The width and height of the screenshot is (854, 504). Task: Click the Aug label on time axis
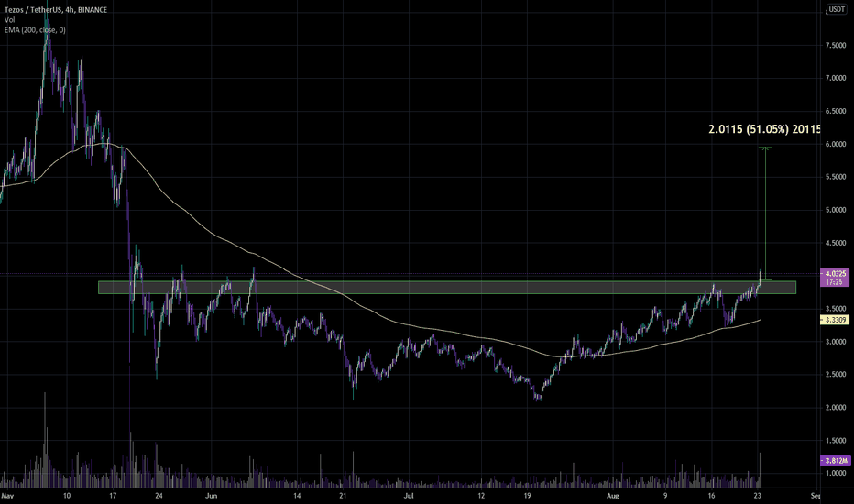pos(613,496)
